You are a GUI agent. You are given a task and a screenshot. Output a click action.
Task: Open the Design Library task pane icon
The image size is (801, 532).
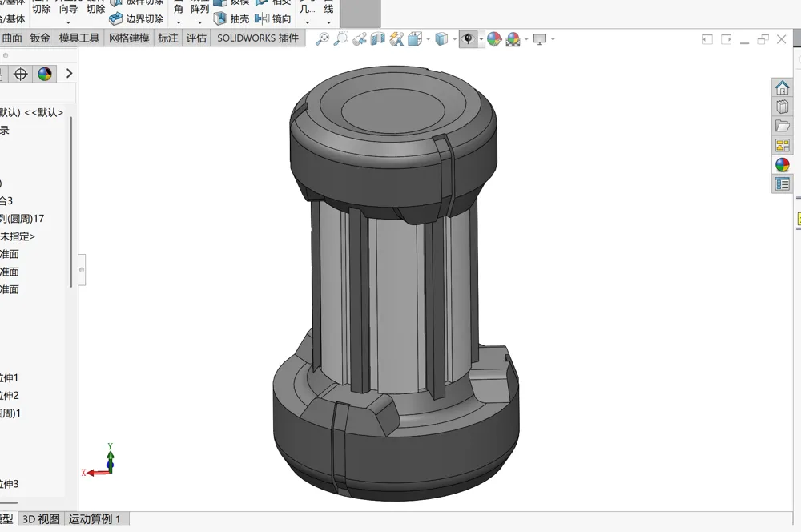tap(782, 107)
